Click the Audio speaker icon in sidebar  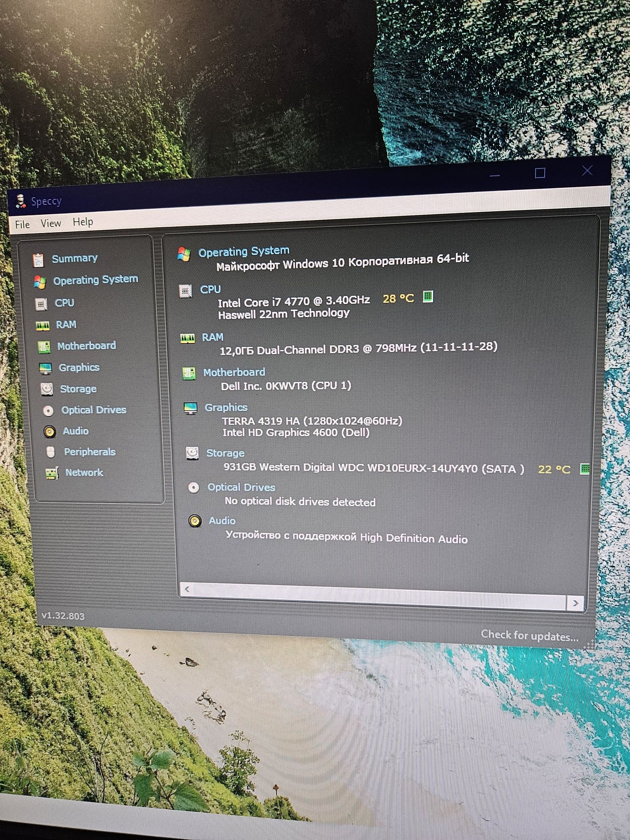coord(50,431)
